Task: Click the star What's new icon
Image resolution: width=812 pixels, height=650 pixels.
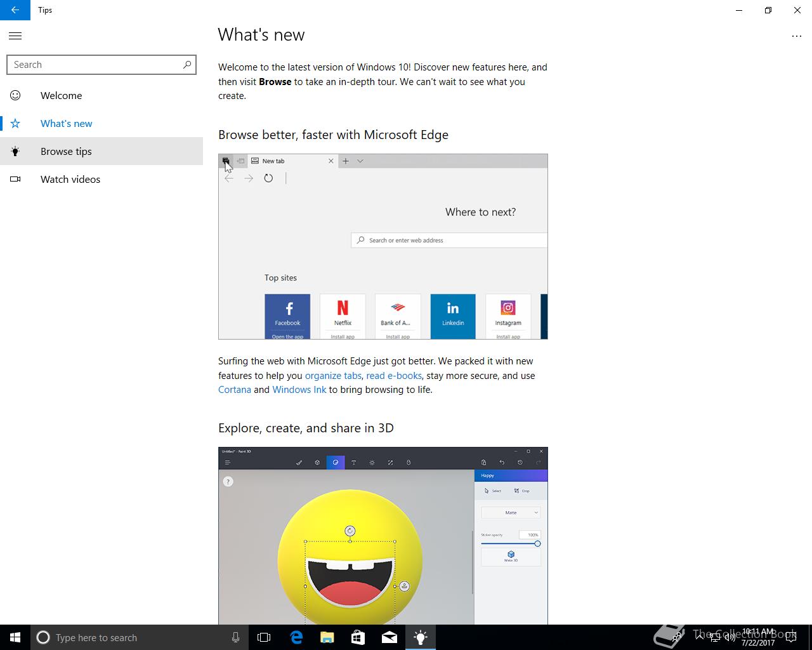Action: (15, 123)
